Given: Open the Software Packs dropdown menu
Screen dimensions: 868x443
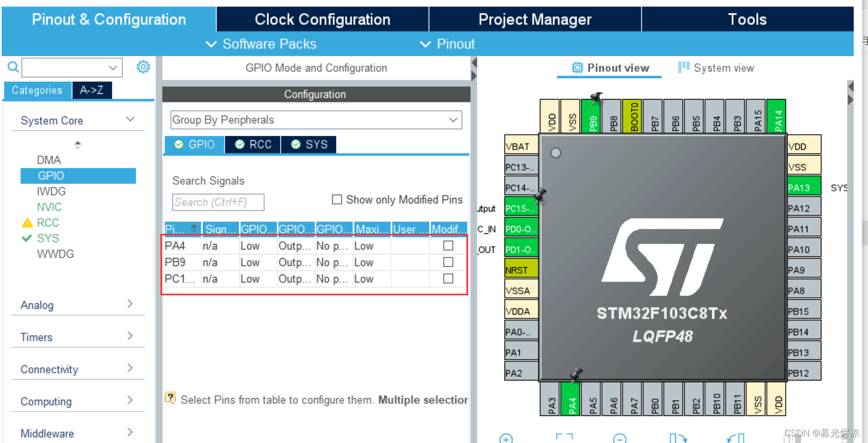Looking at the screenshot, I should [261, 44].
